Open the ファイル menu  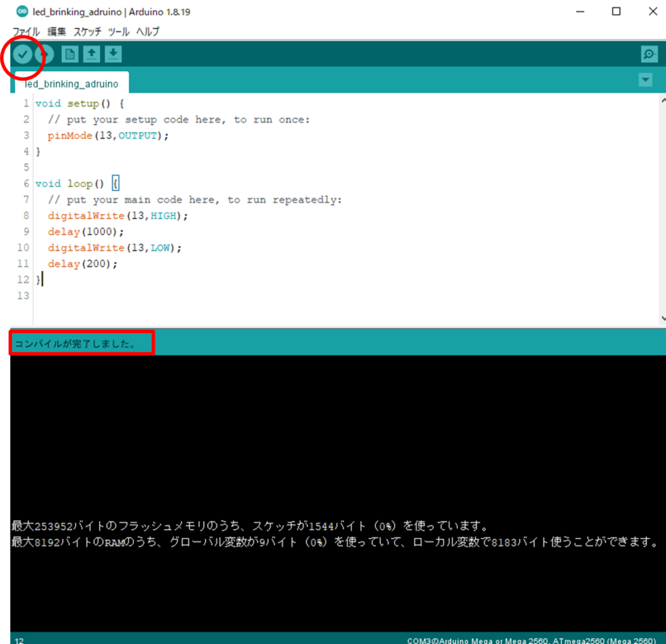pos(26,31)
